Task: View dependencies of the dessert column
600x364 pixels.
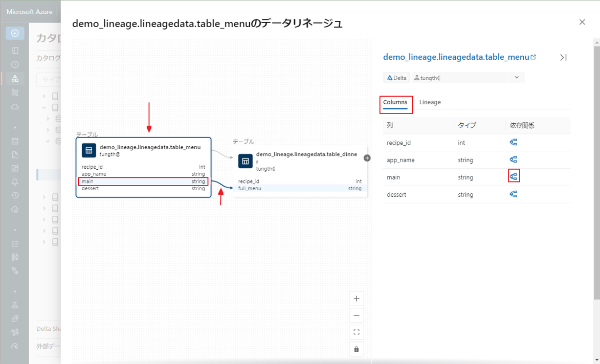Action: coord(514,194)
